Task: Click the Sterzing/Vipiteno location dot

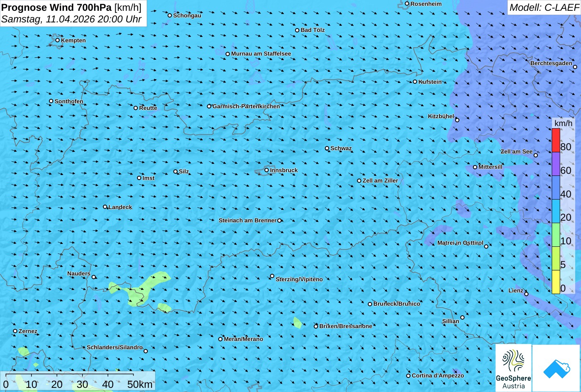Action: coord(272,276)
